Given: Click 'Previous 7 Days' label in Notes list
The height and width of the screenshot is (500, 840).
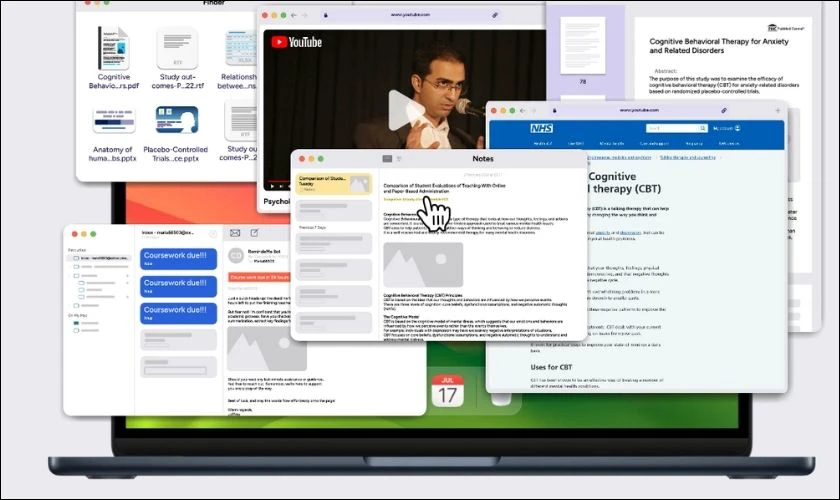Looking at the screenshot, I should click(312, 227).
